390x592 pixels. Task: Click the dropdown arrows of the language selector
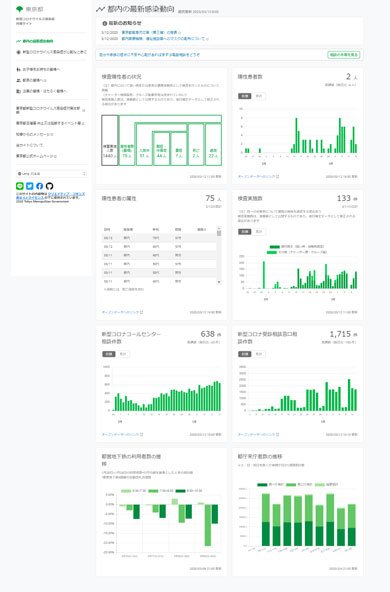(84, 174)
